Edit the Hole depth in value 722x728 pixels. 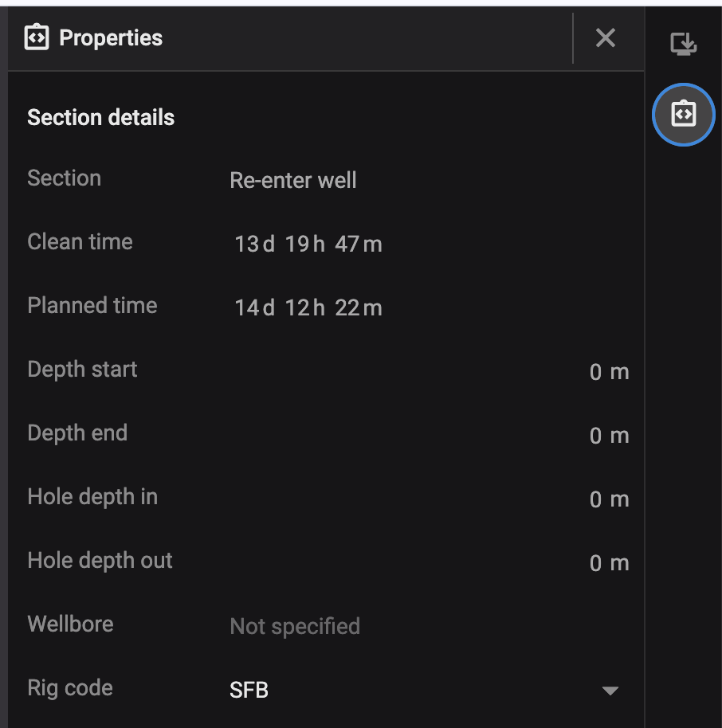point(609,499)
